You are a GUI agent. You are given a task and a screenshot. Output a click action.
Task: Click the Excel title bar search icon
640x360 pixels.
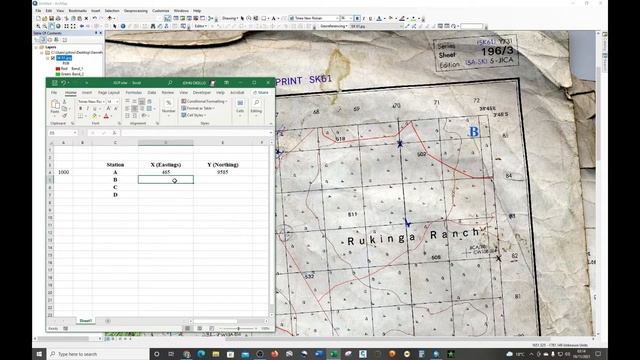click(x=170, y=83)
